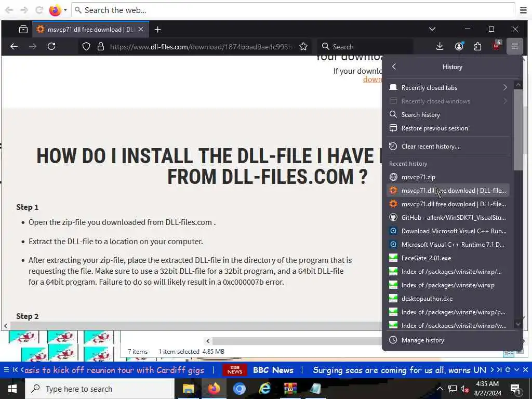Open FaceGate_2.01.exe history entry
Viewport: 532px width, 399px height.
pos(448,258)
